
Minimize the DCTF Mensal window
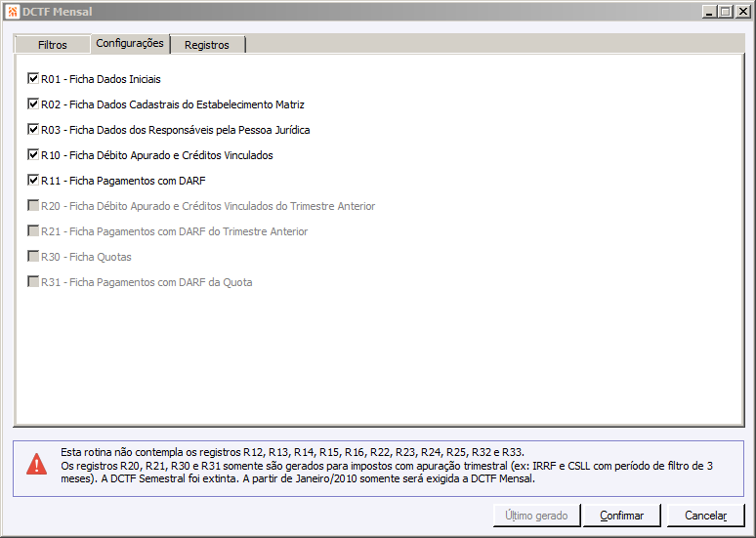click(x=709, y=12)
